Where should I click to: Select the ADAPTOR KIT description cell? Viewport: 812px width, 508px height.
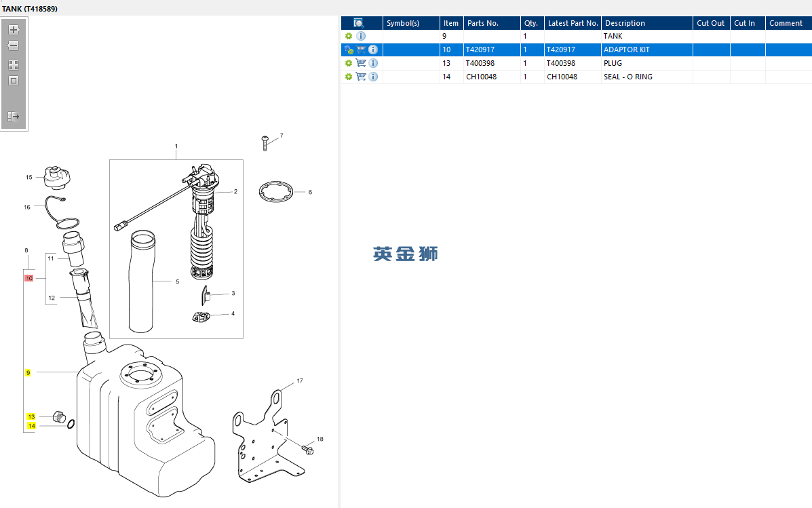tap(646, 50)
